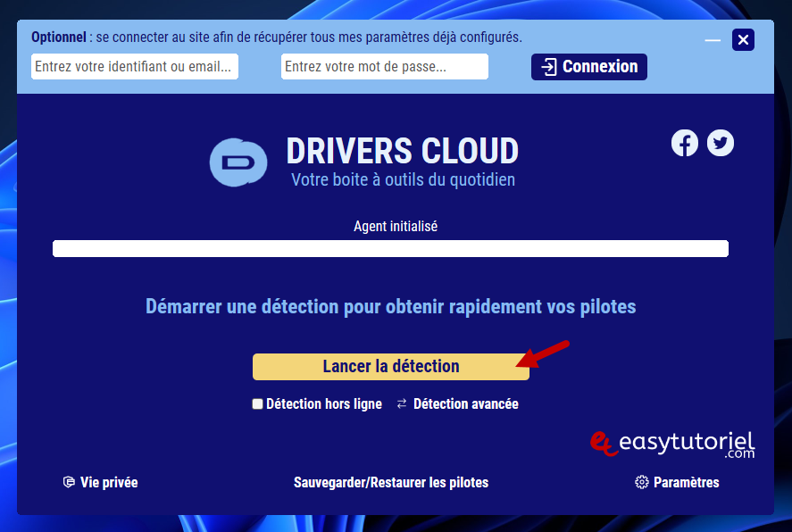Screen dimensions: 792x532
Task: Click the white Agent initialisé progress bar
Action: 390,248
